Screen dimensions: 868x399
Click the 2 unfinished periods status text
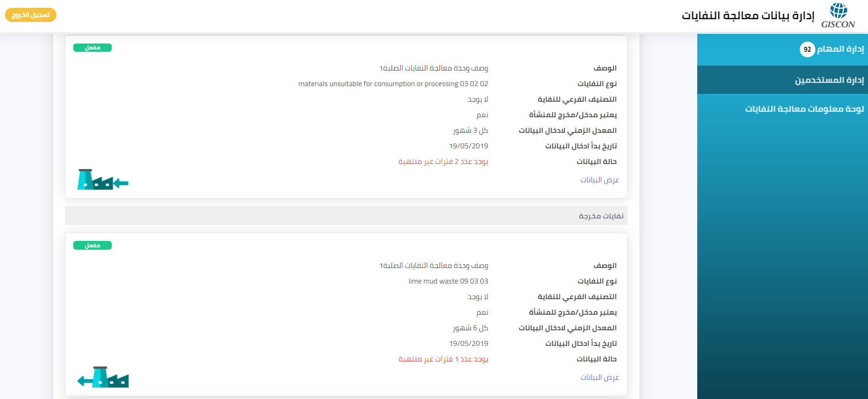[443, 162]
